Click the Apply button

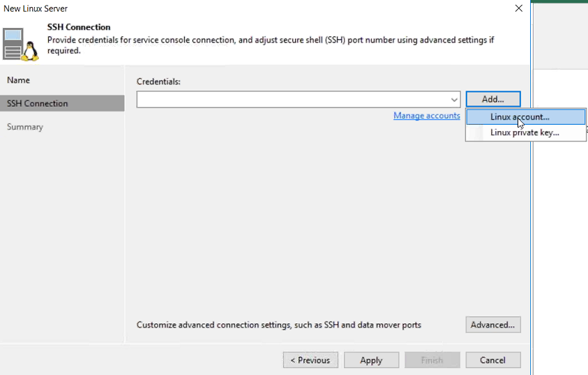(x=371, y=360)
